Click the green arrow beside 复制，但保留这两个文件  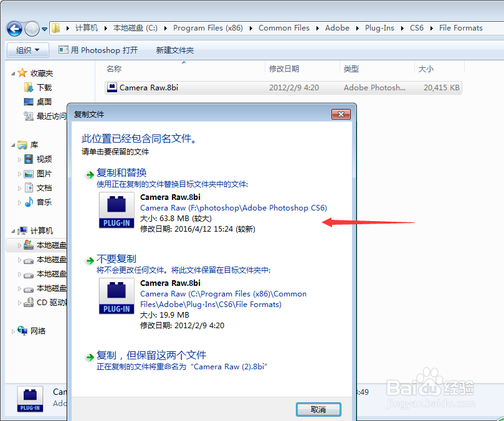[x=89, y=357]
